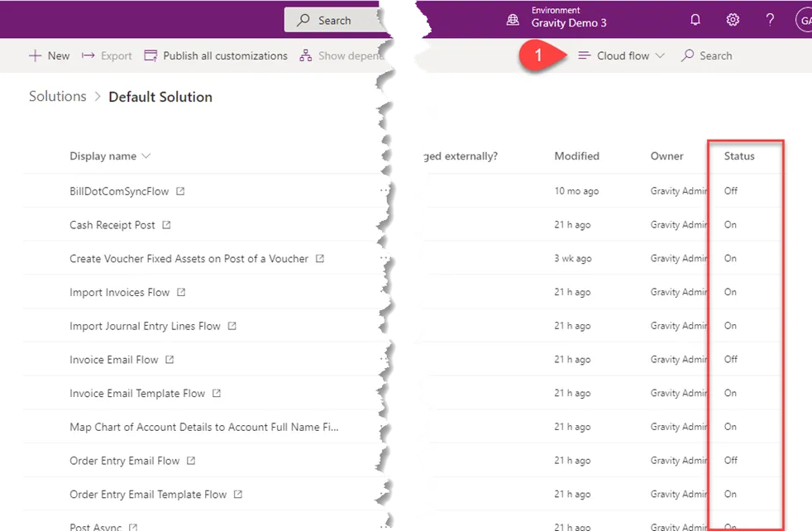Go back to Solutions breadcrumb
812x531 pixels.
click(58, 96)
